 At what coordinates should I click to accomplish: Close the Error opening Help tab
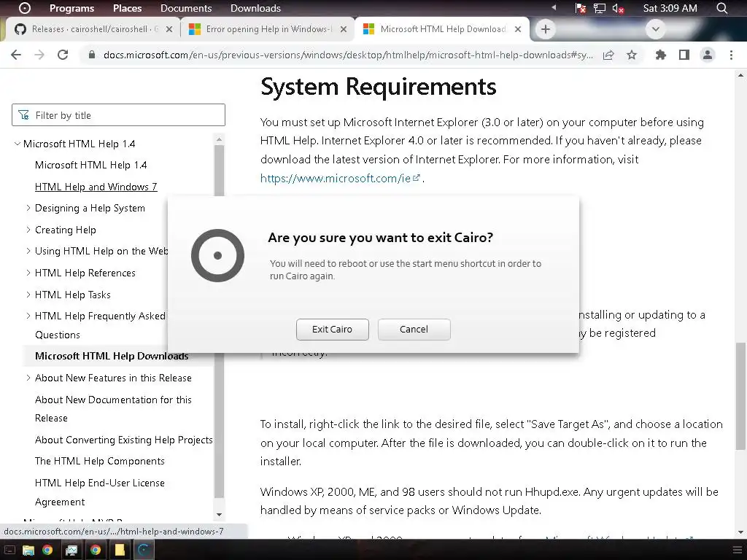344,29
